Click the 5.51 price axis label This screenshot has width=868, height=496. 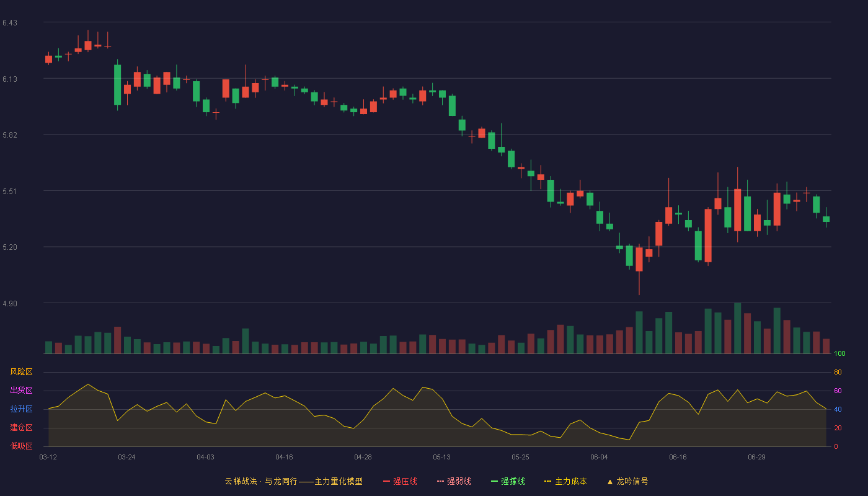click(10, 192)
